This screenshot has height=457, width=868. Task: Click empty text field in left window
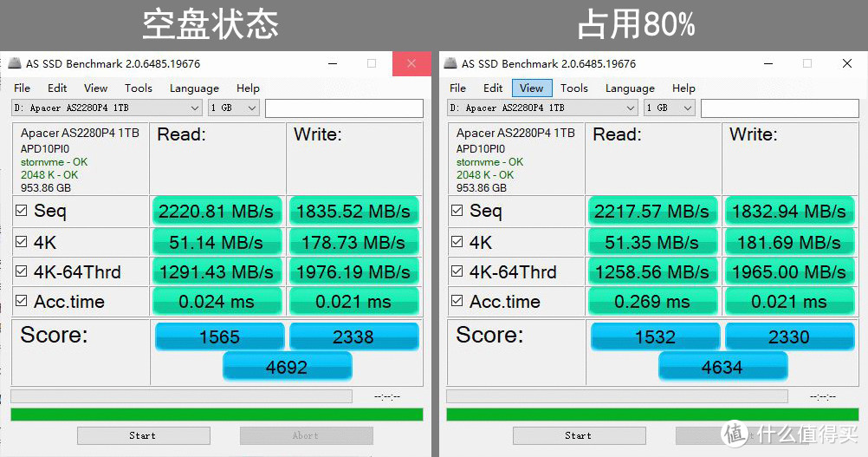pos(344,108)
